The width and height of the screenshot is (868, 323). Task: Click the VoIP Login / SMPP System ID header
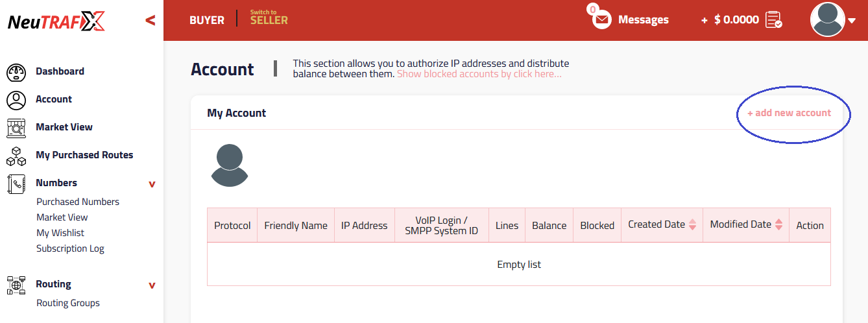(442, 226)
